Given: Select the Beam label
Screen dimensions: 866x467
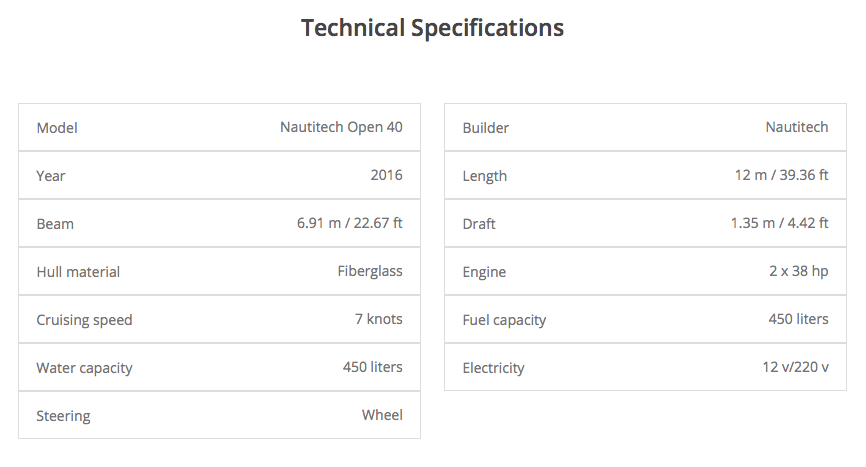Looking at the screenshot, I should (55, 224).
